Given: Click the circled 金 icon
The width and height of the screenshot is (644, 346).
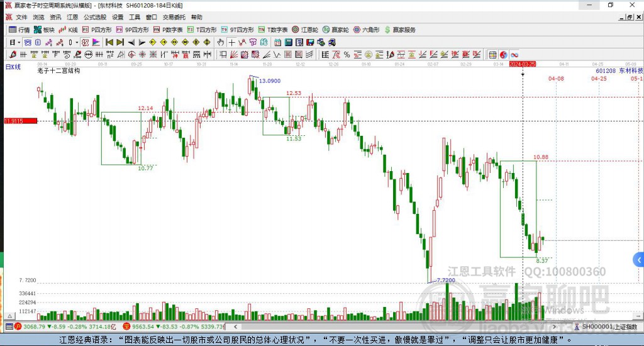Looking at the screenshot, I should coord(369,55).
